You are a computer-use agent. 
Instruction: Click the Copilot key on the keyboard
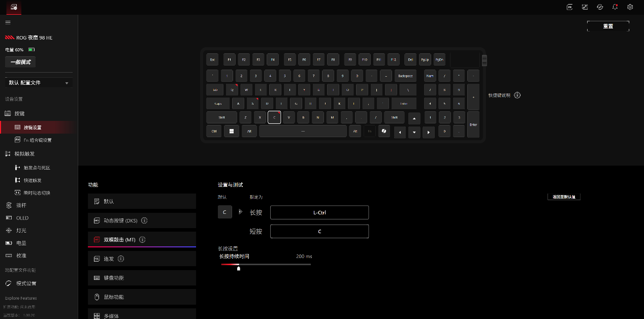click(x=383, y=132)
